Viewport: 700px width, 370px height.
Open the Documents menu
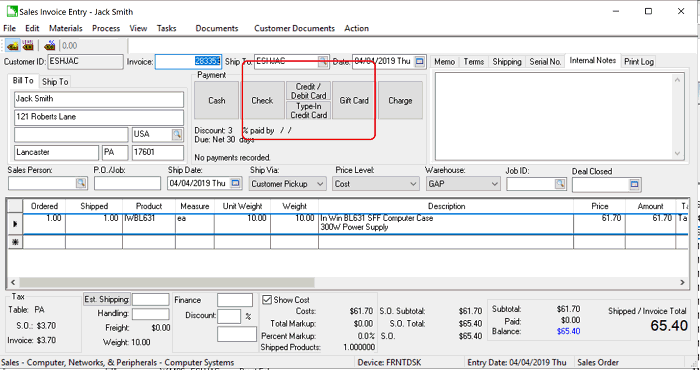pyautogui.click(x=217, y=28)
